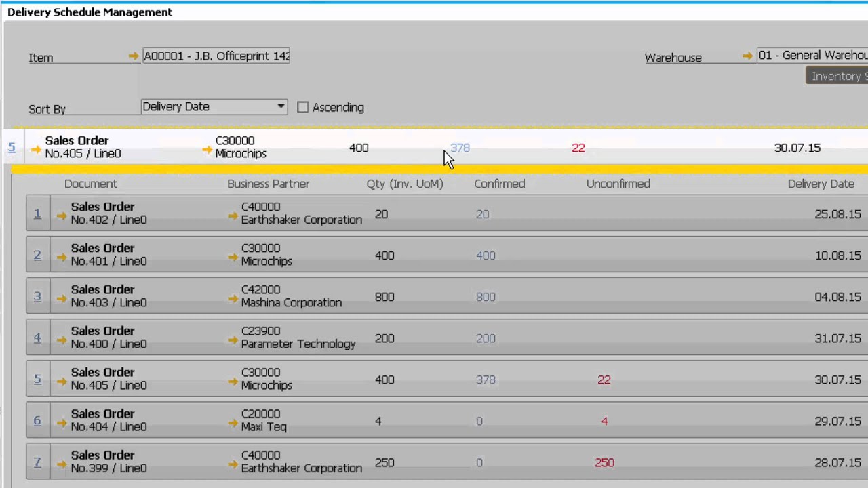Open Sales Order No.401 via its arrow

(x=62, y=258)
